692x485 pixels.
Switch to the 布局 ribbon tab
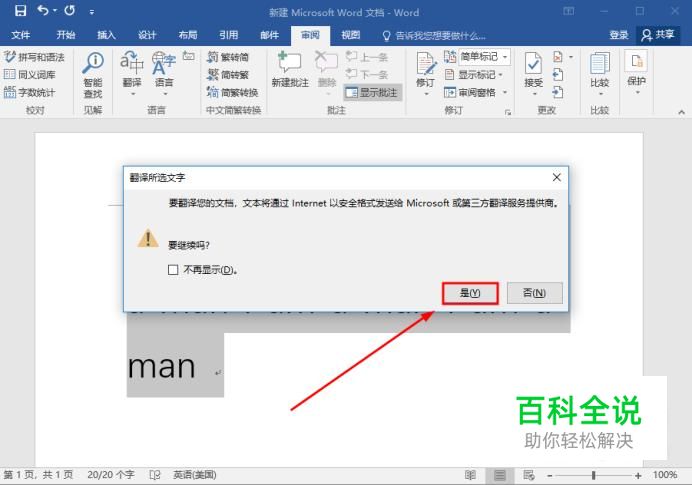(188, 35)
